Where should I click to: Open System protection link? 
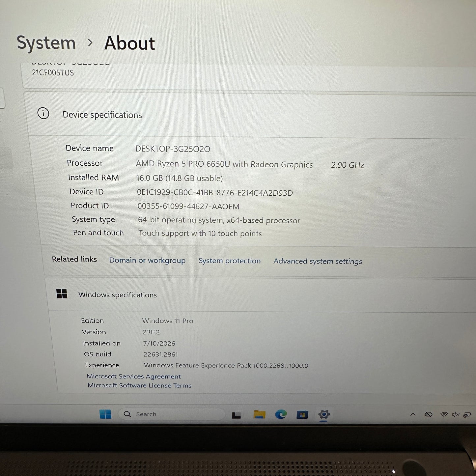(x=229, y=261)
